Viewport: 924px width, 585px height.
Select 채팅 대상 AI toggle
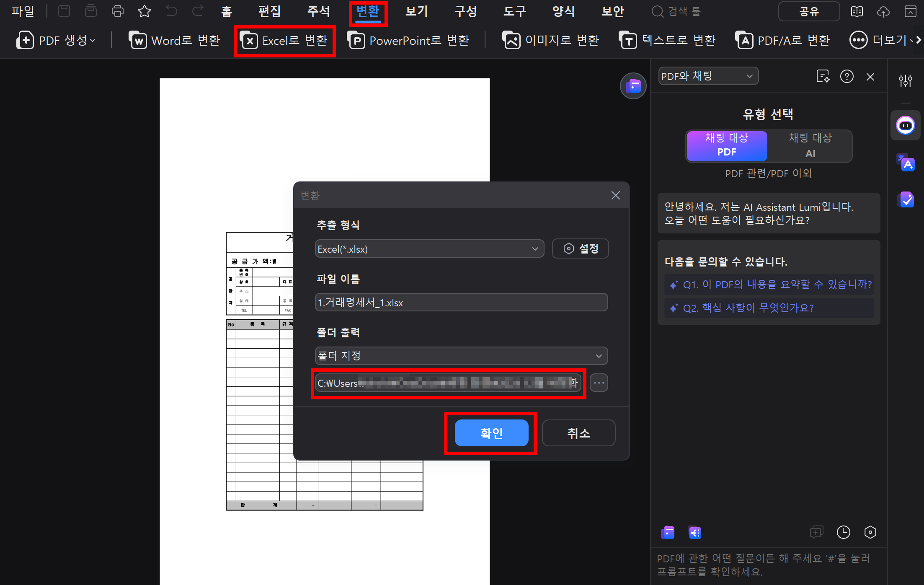[810, 145]
